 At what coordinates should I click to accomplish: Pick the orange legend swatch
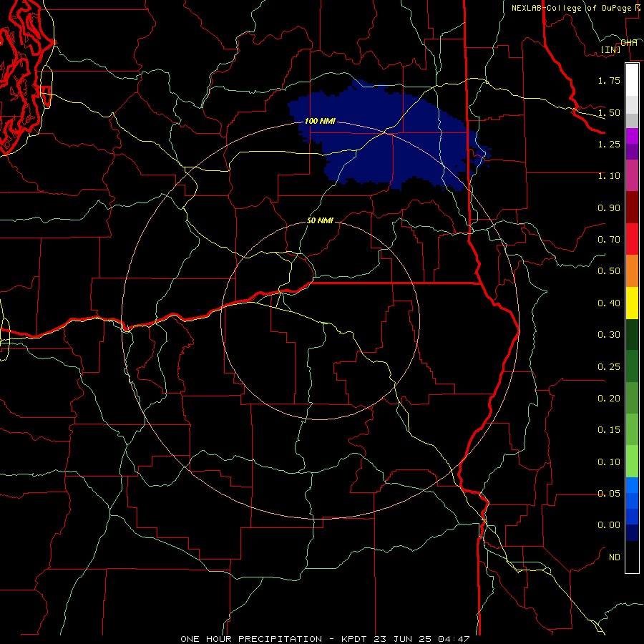tap(632, 270)
